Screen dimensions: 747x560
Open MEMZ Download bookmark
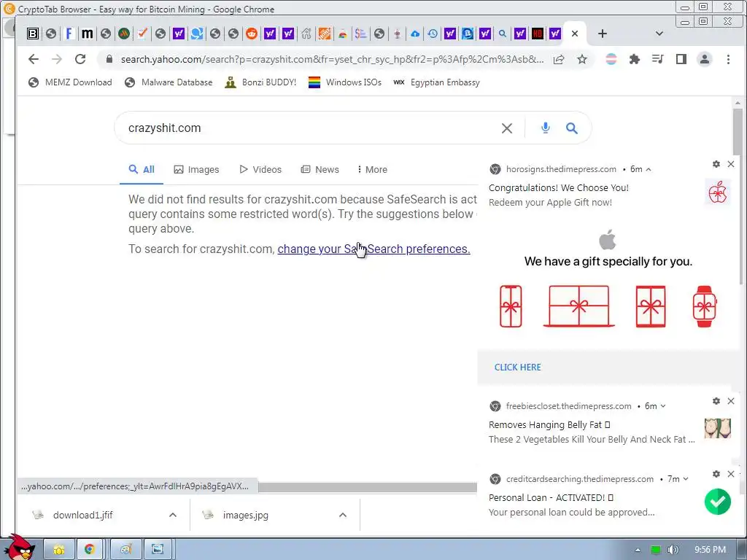point(70,82)
